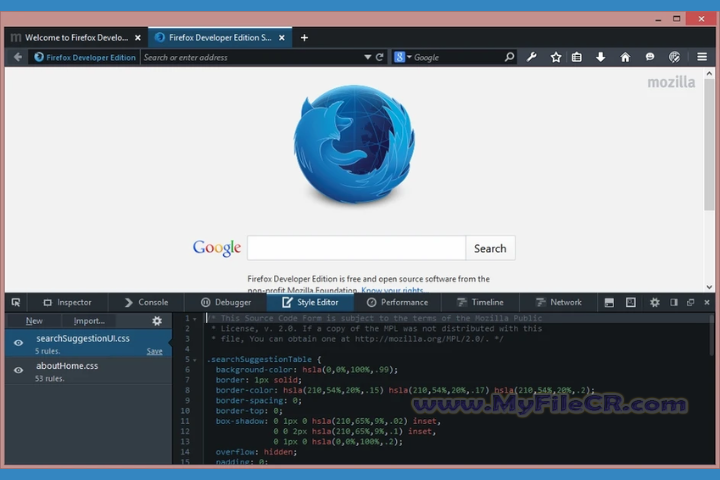Select aboutHome.css in stylesheet list
This screenshot has height=480, width=720.
click(x=88, y=371)
